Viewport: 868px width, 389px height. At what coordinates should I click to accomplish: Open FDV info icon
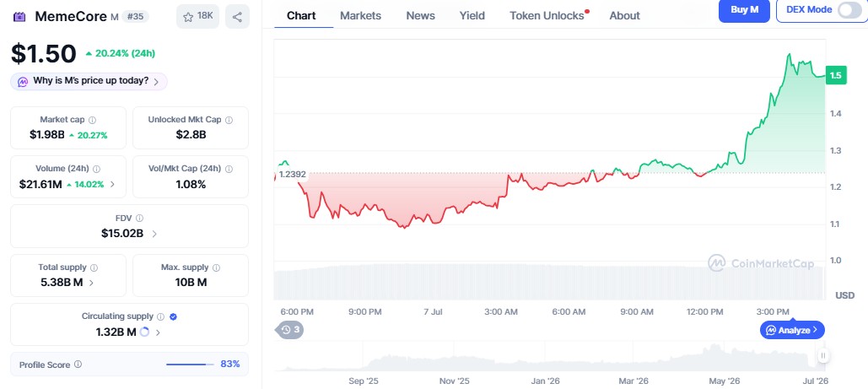(139, 219)
